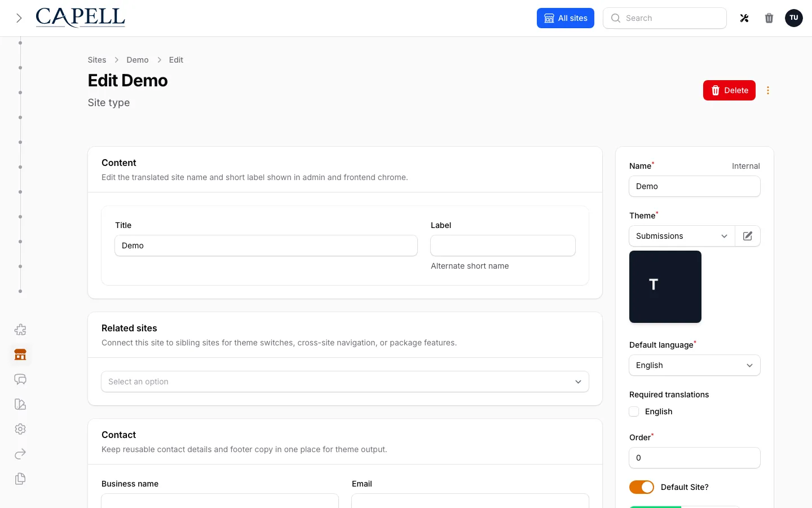The height and width of the screenshot is (508, 812).
Task: Click the 'Alternate short name' helper text
Action: (470, 266)
